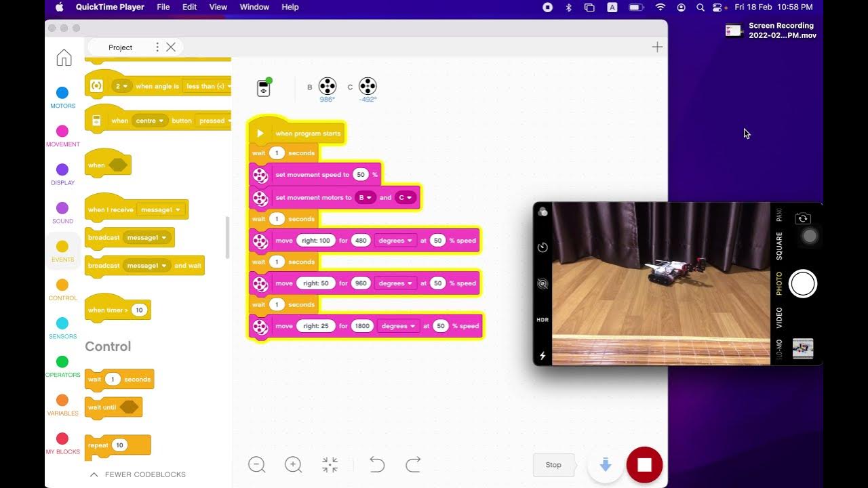Open the File menu
Screen dimensions: 868x488
(x=163, y=7)
